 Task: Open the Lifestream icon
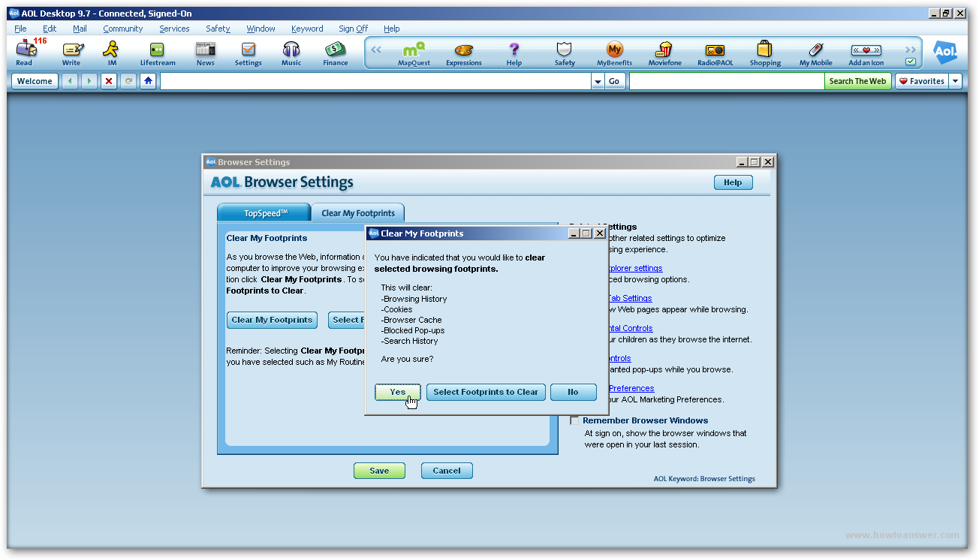pos(158,53)
